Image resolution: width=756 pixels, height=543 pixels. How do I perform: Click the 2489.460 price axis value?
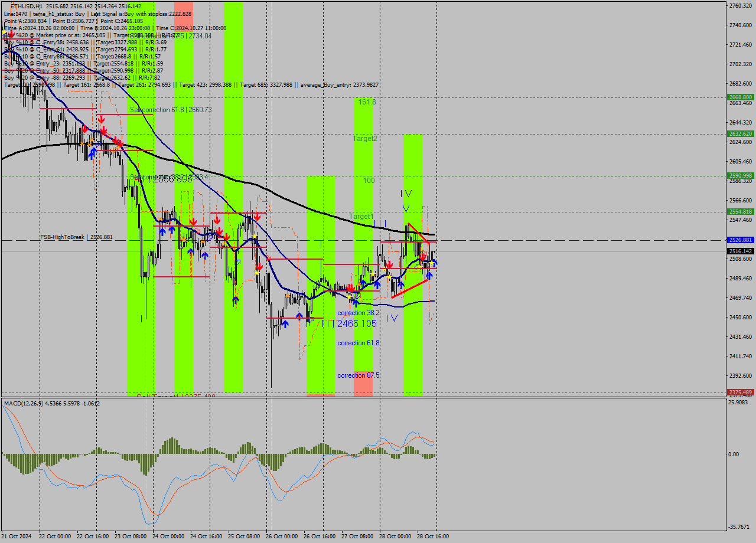pos(741,278)
